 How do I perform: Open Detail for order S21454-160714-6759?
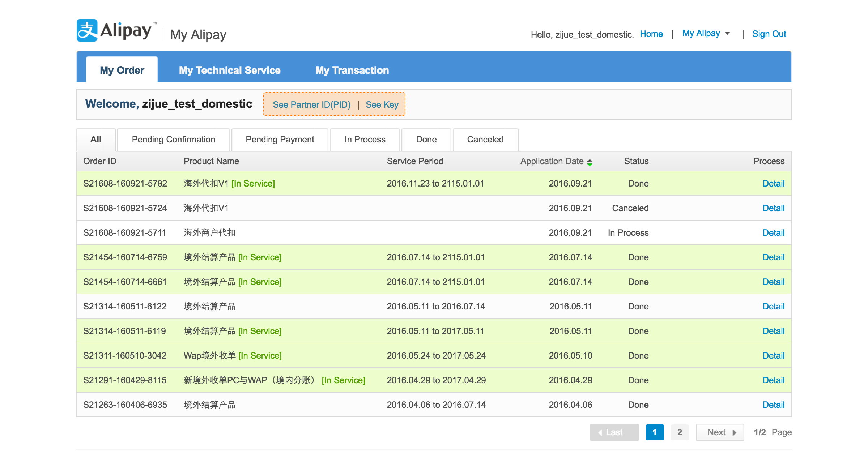click(x=773, y=257)
